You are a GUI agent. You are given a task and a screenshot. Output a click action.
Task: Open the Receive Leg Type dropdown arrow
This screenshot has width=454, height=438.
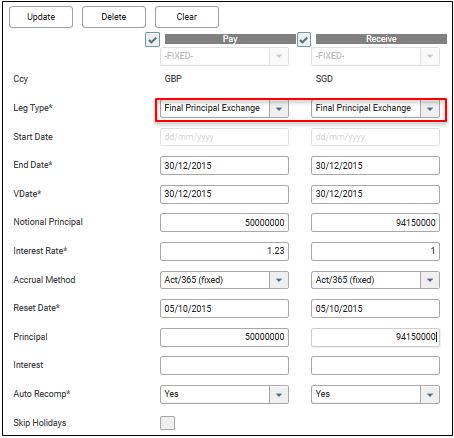[x=430, y=108]
